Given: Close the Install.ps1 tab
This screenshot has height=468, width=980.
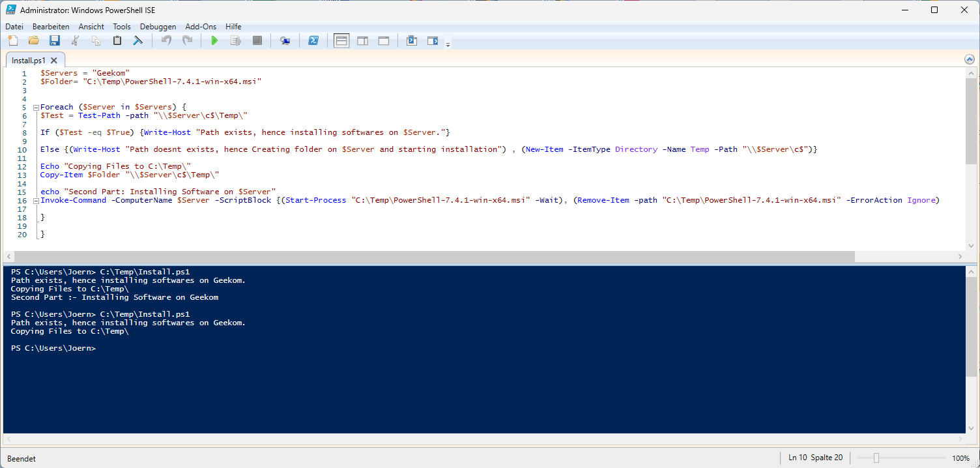Looking at the screenshot, I should 54,61.
